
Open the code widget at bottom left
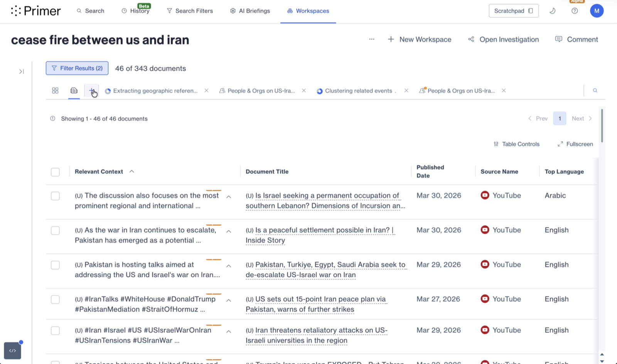coord(12,351)
